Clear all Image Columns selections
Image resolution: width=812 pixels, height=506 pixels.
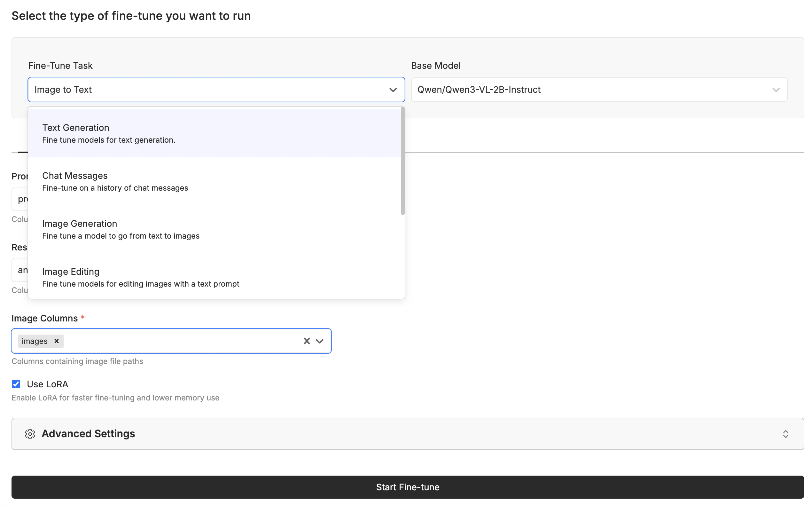tap(306, 341)
